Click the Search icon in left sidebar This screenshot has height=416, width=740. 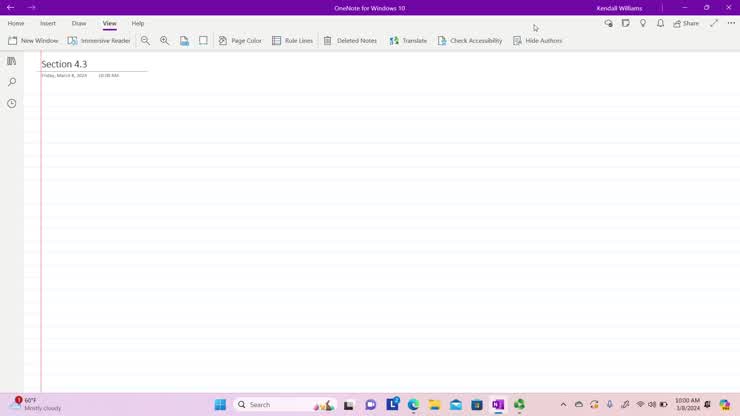coord(12,82)
